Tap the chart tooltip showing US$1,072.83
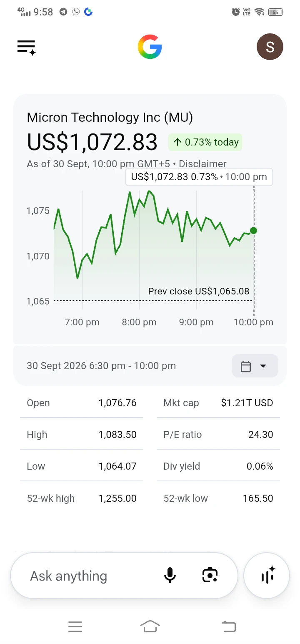This screenshot has width=300, height=644. pos(199,177)
